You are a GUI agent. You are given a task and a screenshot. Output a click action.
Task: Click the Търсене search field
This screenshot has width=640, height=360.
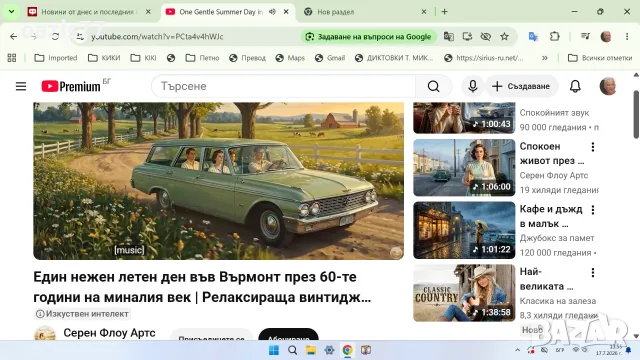[284, 86]
